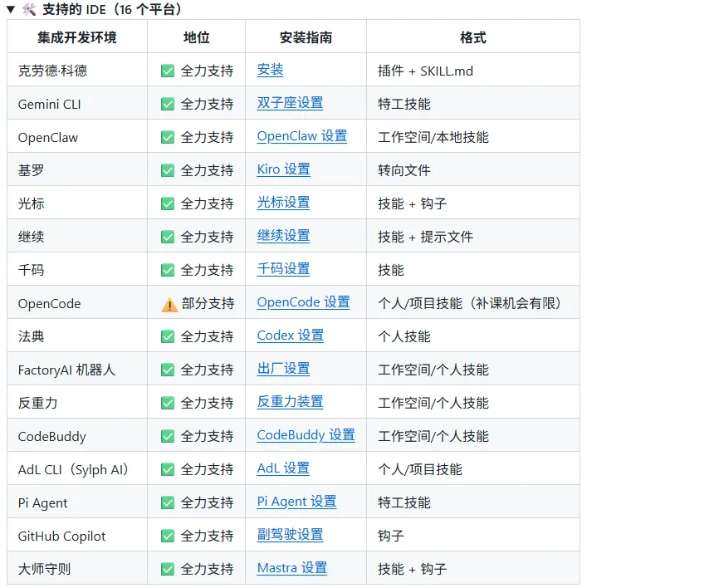Open the AdL 设置 link
This screenshot has width=714, height=588.
[x=283, y=468]
